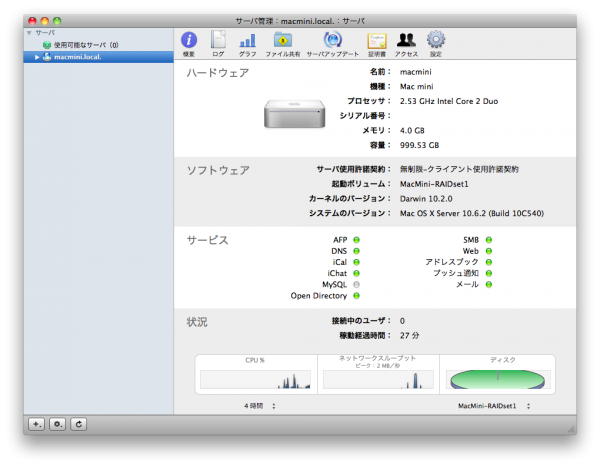Click the Web service status indicator
Image resolution: width=600 pixels, height=467 pixels.
(489, 251)
